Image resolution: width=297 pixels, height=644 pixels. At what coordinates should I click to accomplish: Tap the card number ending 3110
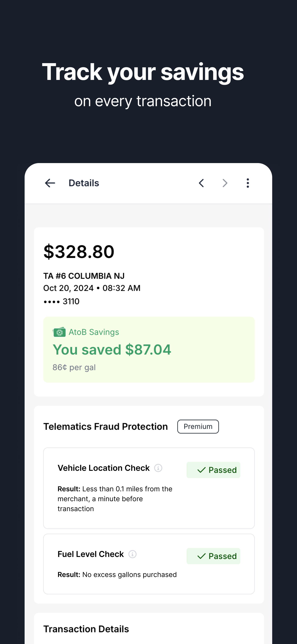pos(61,302)
